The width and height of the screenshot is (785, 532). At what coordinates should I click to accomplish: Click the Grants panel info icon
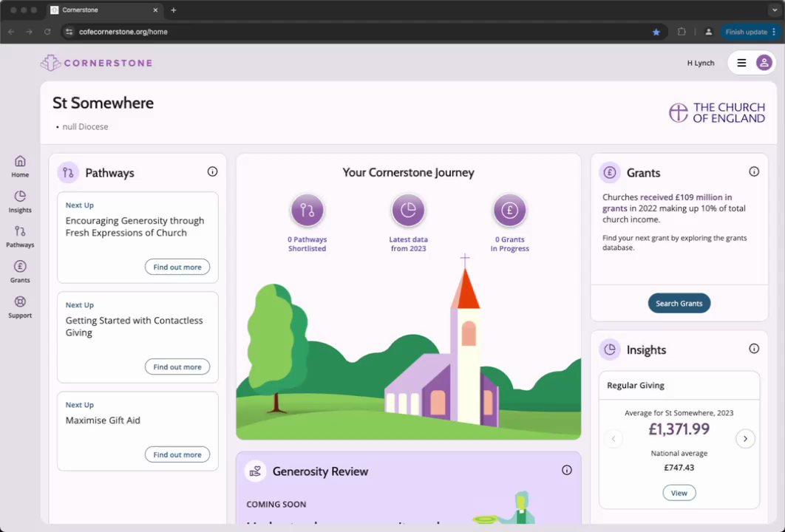click(x=754, y=171)
